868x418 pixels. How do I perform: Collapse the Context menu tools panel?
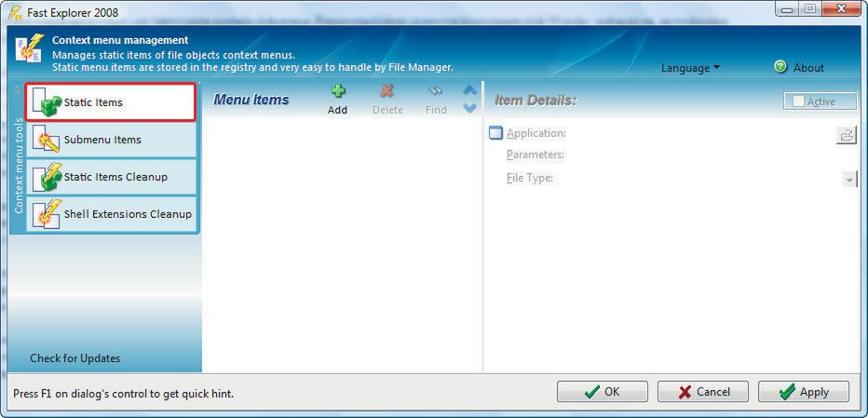[x=17, y=90]
